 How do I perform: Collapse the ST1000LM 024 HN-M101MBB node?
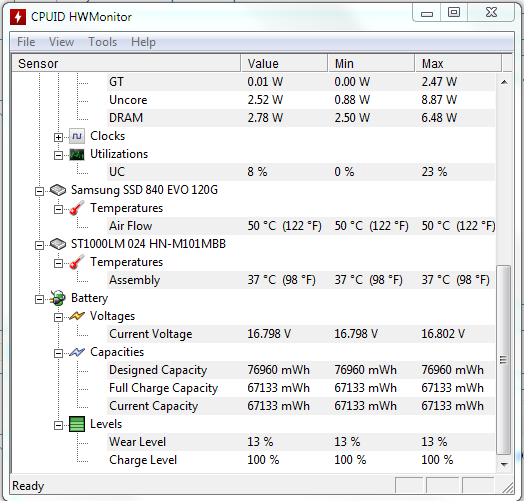point(39,246)
